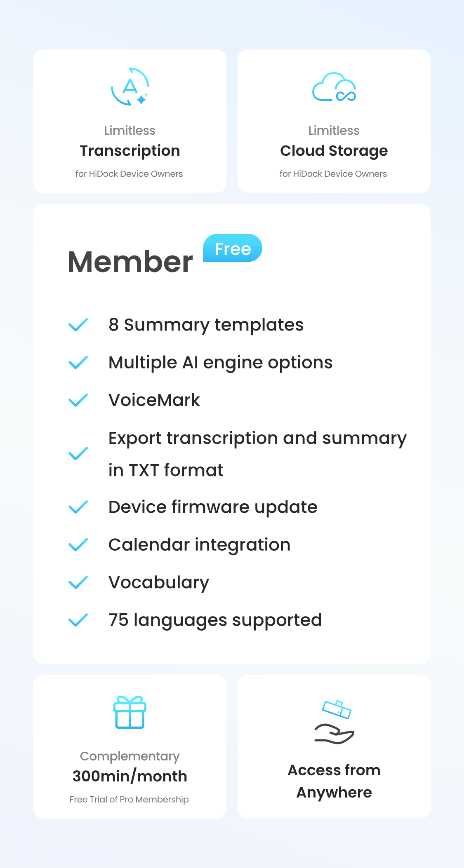Click the gift box icon
The height and width of the screenshot is (868, 464).
point(130,712)
